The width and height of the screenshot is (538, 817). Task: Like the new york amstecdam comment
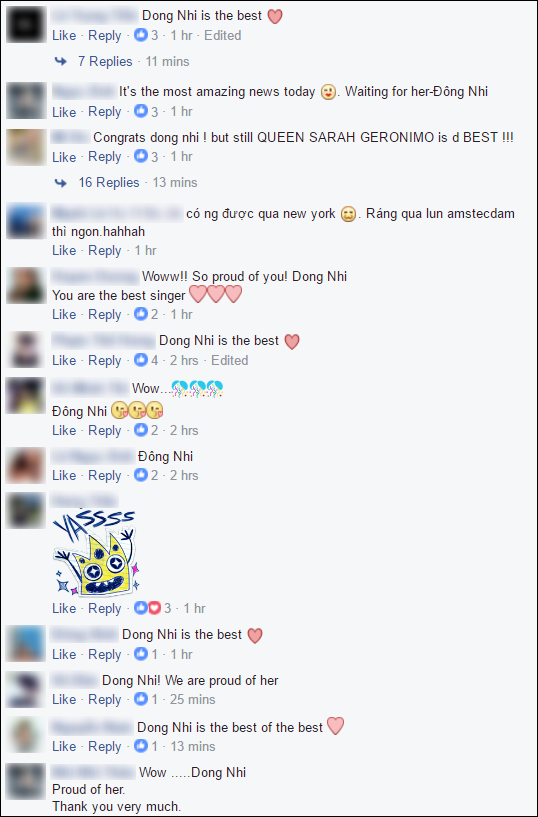pyautogui.click(x=64, y=251)
